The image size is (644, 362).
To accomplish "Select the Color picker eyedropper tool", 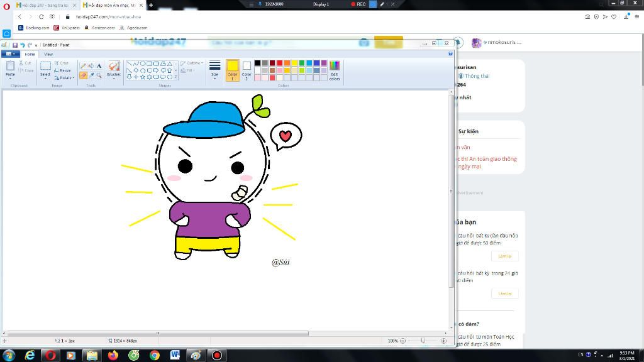I will pyautogui.click(x=91, y=75).
